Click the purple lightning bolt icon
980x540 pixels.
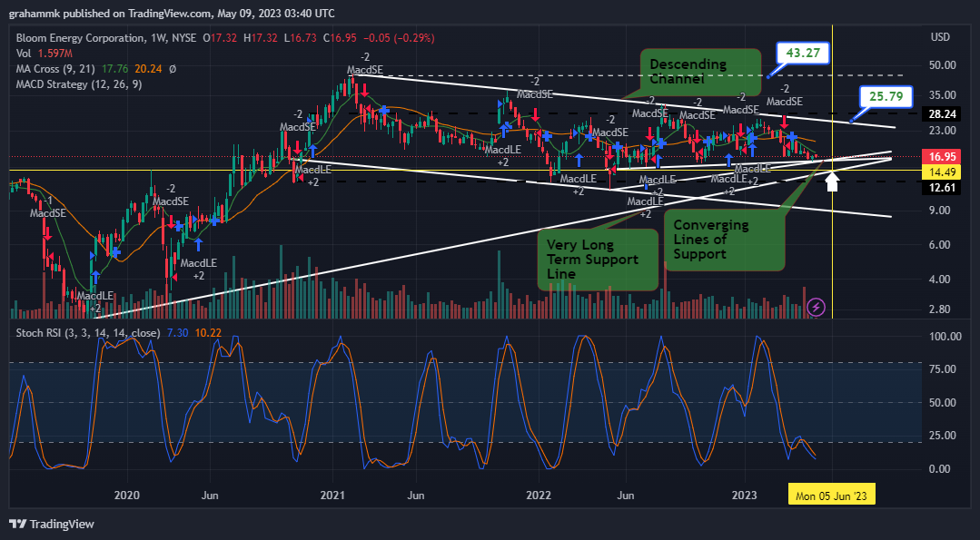point(817,307)
